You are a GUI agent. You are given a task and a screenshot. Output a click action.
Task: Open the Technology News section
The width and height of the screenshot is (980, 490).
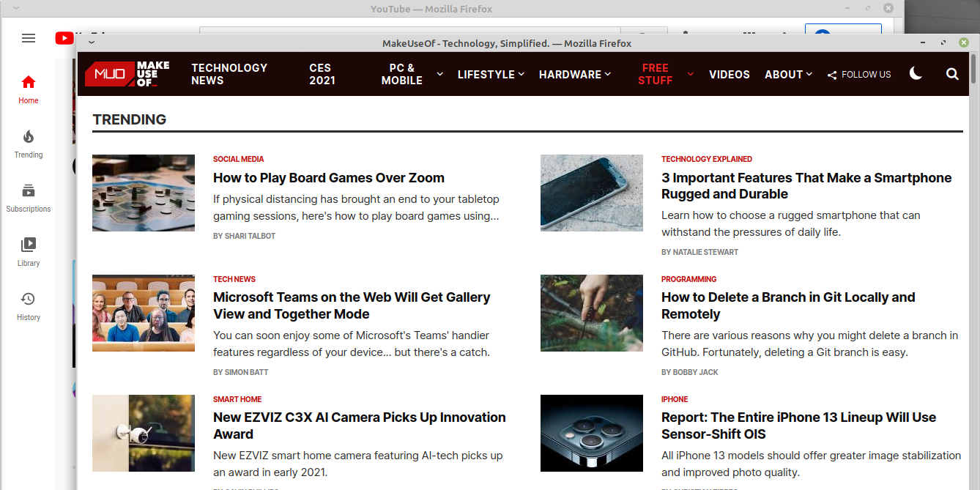click(x=229, y=74)
